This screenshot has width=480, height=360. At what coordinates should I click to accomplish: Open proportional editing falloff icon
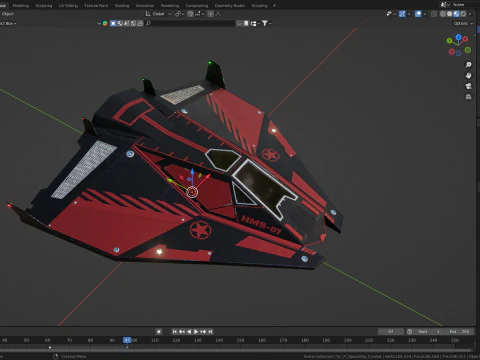click(x=218, y=14)
